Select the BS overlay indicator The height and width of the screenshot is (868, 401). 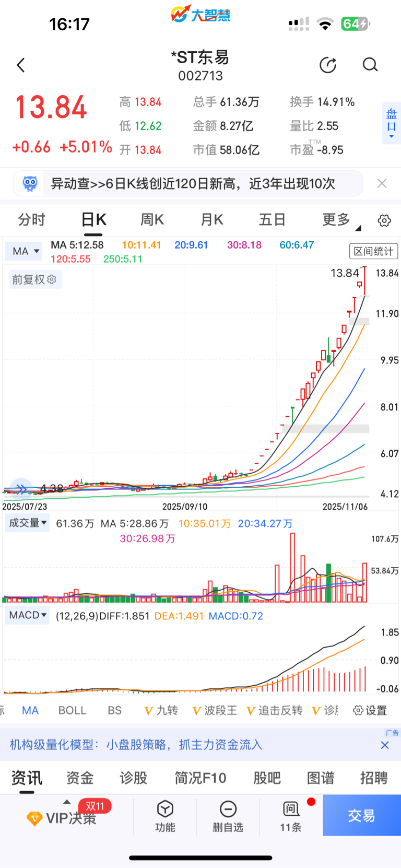click(x=114, y=710)
